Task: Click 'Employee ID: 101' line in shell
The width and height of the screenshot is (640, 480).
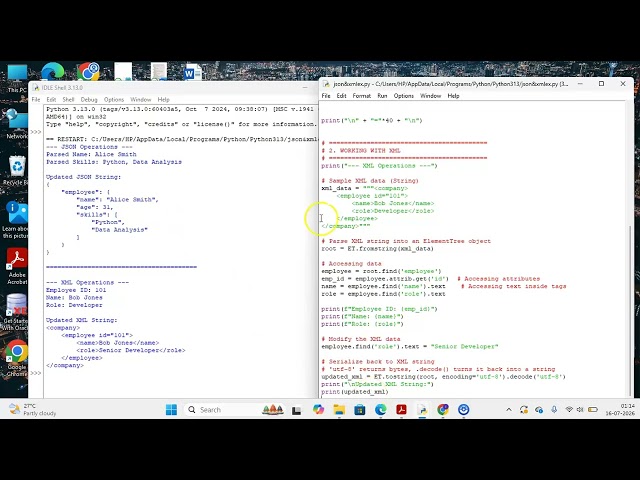Action: click(x=76, y=290)
